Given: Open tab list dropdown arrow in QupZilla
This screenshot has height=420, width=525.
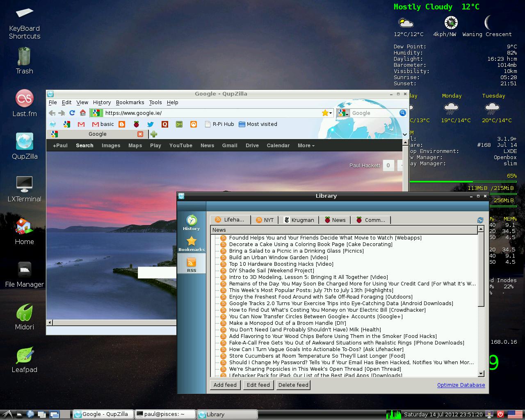Looking at the screenshot, I should [x=405, y=134].
